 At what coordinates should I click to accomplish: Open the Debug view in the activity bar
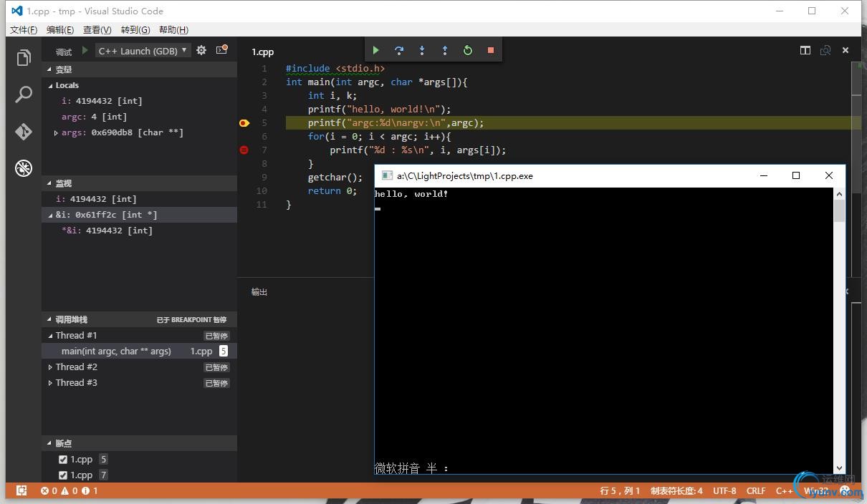point(24,168)
